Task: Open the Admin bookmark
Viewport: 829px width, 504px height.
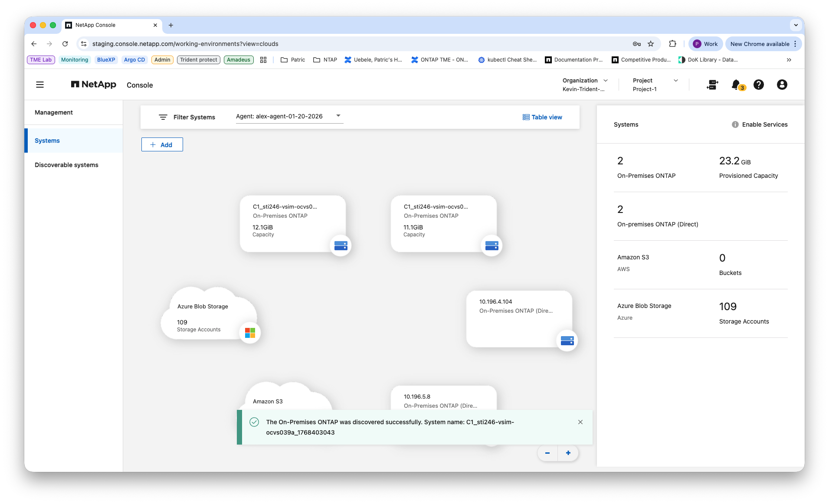Action: [x=162, y=60]
